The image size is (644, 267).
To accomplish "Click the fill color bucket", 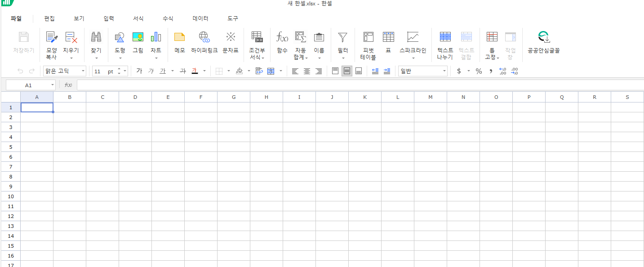I will (240, 71).
